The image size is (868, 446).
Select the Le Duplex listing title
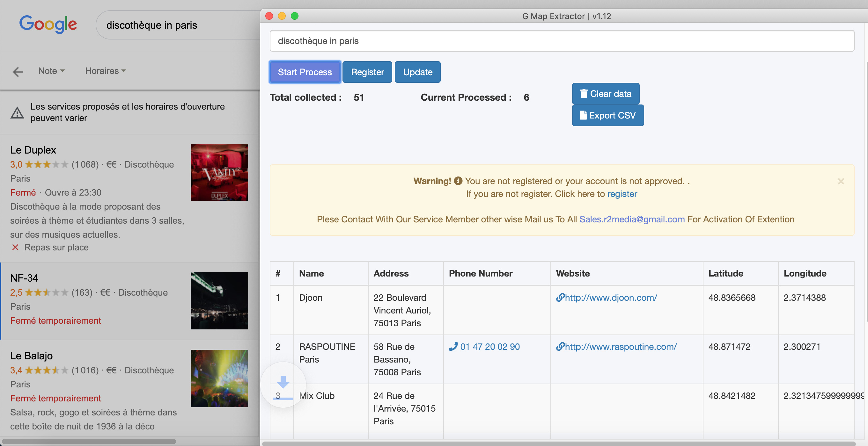point(33,150)
